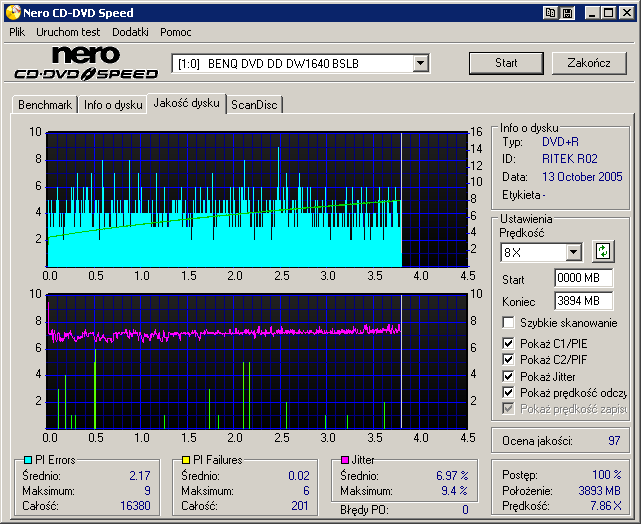Click Postęp value 100 %

click(607, 475)
